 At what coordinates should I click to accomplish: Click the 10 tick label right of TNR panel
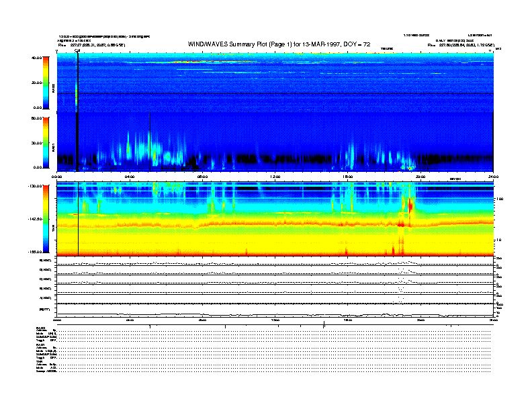tap(498, 240)
